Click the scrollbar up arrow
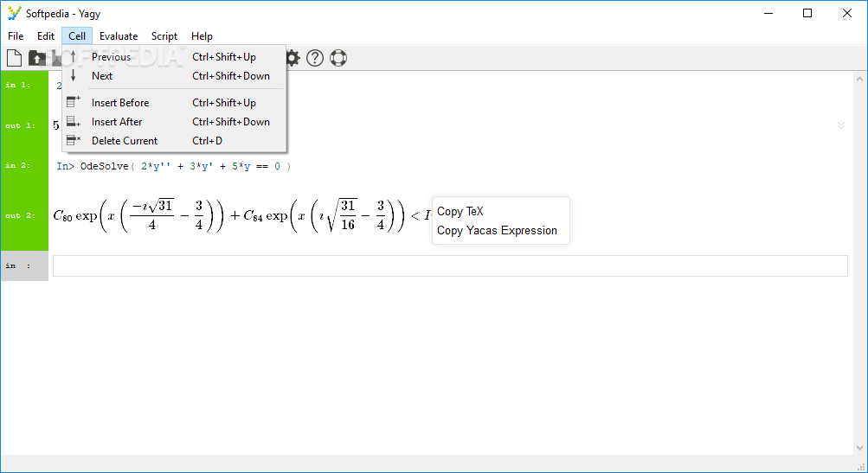 [x=859, y=79]
